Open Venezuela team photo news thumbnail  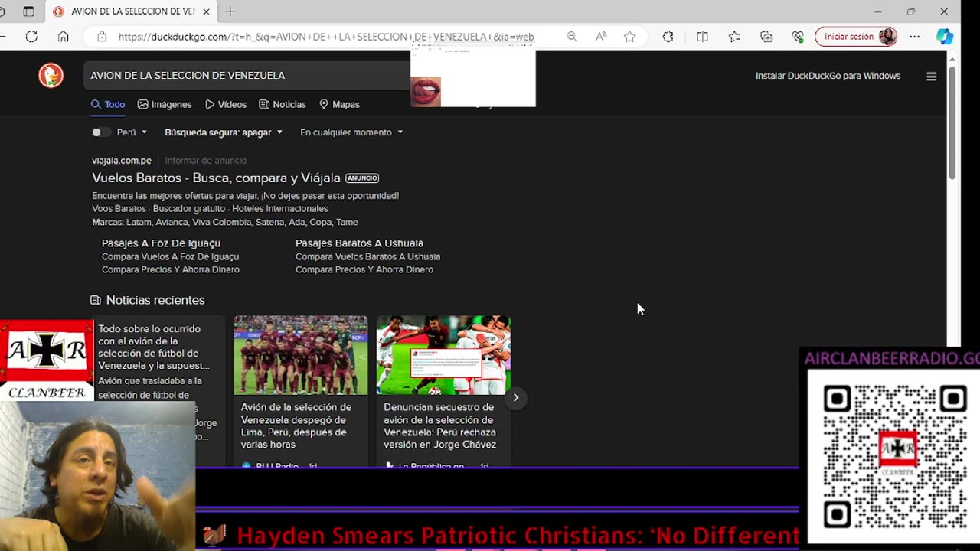coord(300,355)
